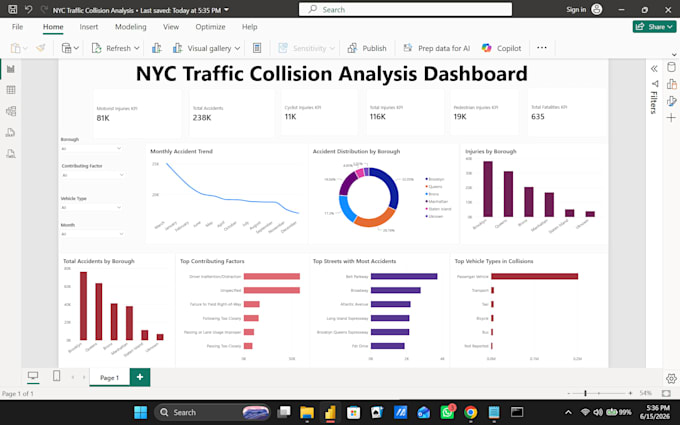The image size is (680, 425).
Task: Switch to the Insert ribbon tab
Action: coord(89,27)
